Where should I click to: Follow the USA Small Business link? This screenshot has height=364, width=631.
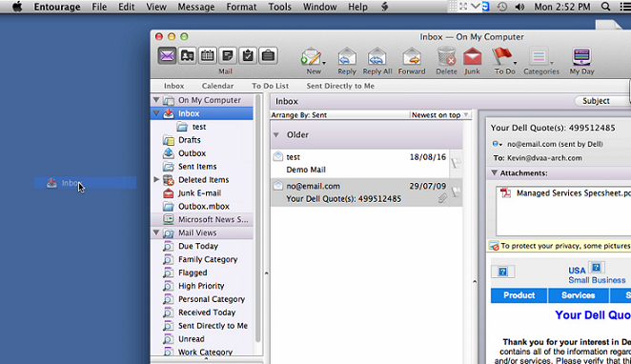(x=597, y=275)
